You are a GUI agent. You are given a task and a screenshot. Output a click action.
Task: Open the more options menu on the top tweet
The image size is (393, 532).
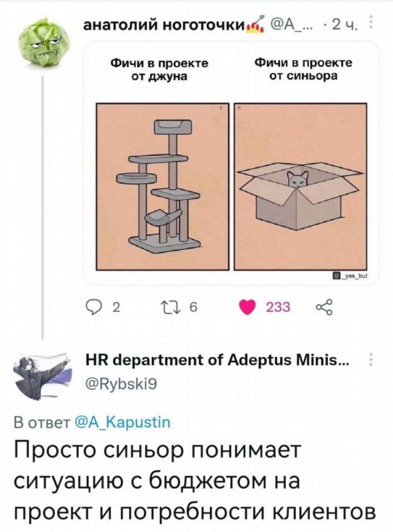[x=371, y=22]
